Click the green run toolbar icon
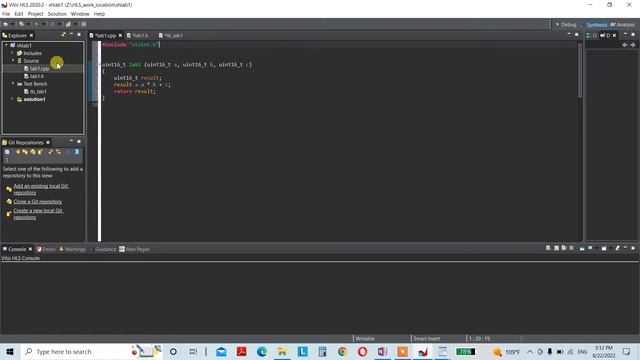The width and height of the screenshot is (640, 360). pos(37,24)
